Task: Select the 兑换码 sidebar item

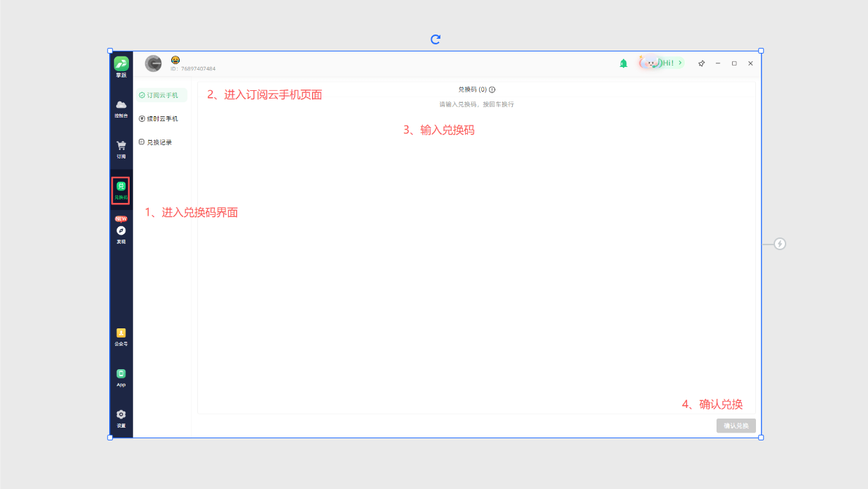Action: point(120,190)
